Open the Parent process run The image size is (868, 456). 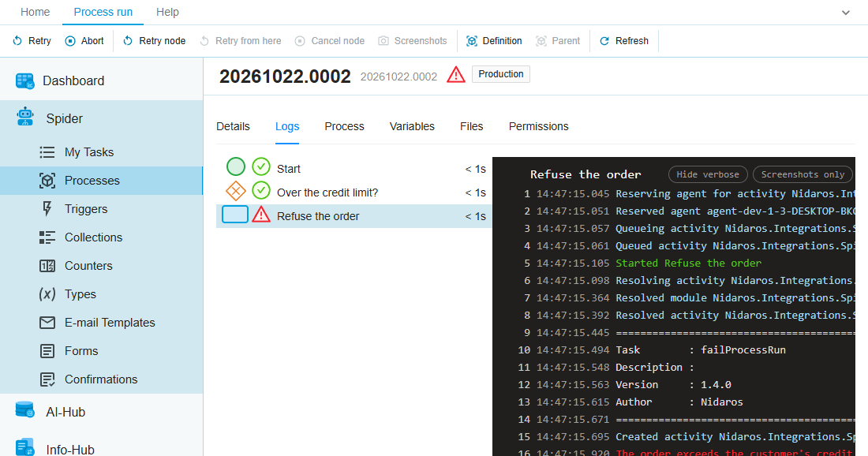558,41
